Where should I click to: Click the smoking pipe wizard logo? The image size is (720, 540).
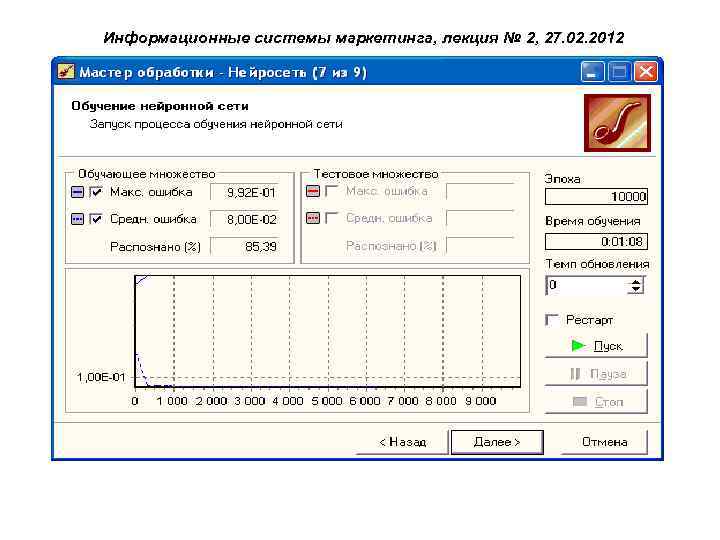click(617, 123)
